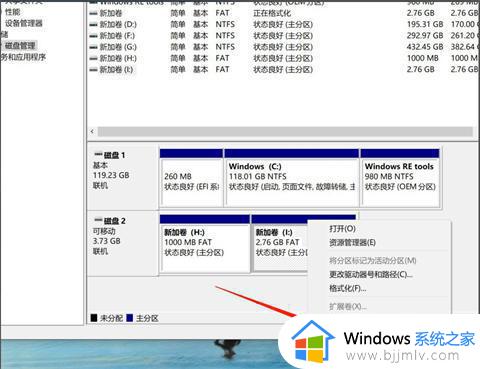Select the 新加卷 (G:) volume row

click(283, 47)
